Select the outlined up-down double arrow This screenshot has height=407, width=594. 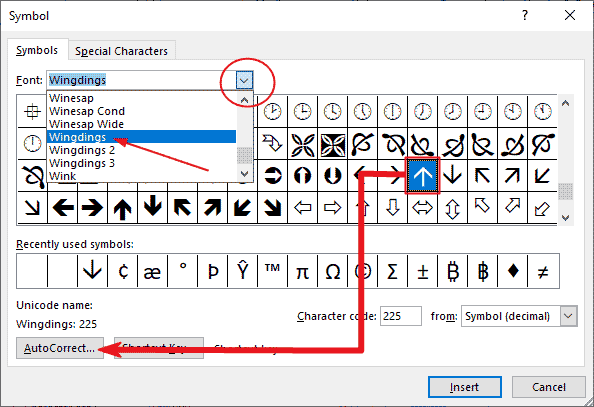click(452, 208)
